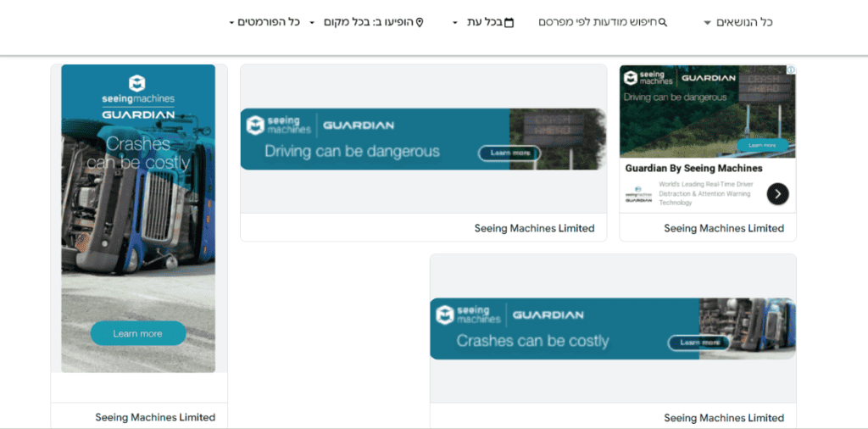Open Guardian By Seeing Machines headline

[x=693, y=168]
